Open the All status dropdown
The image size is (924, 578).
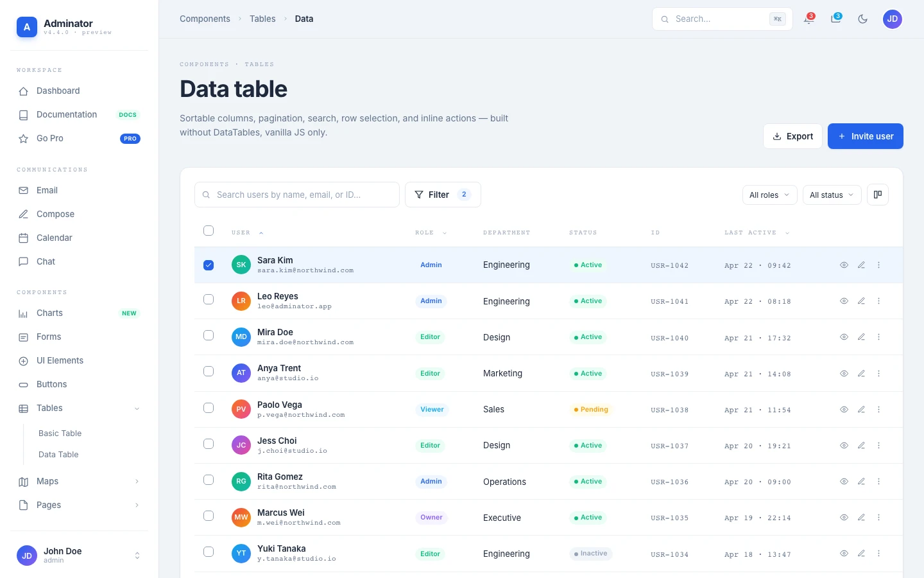coord(832,195)
